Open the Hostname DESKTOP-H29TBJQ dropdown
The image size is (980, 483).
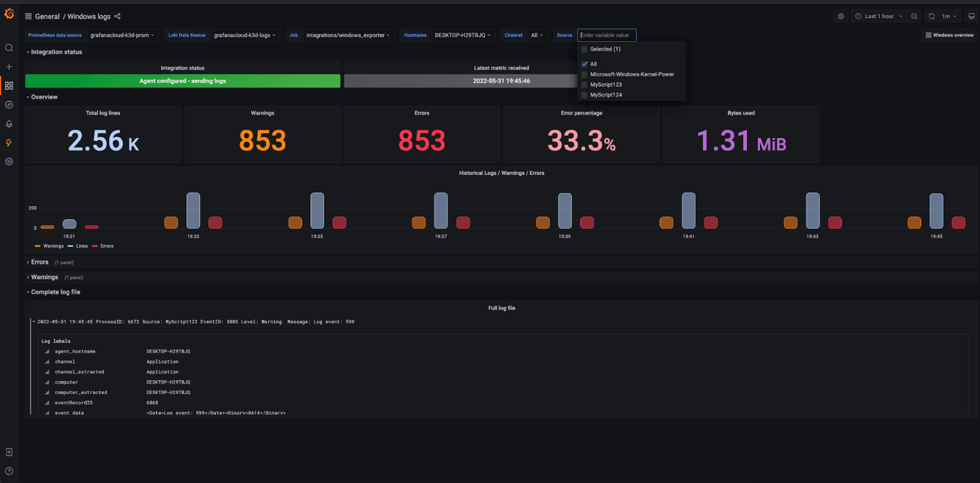tap(462, 36)
